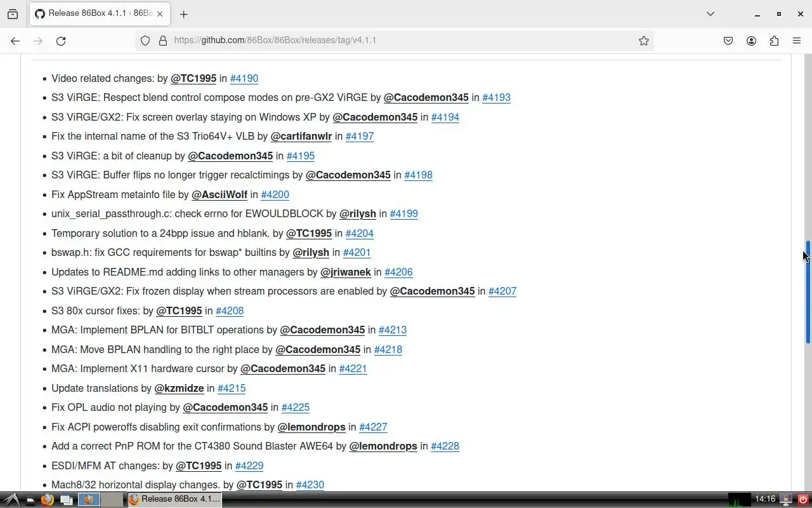Open a new tab with the plus button

[x=183, y=14]
